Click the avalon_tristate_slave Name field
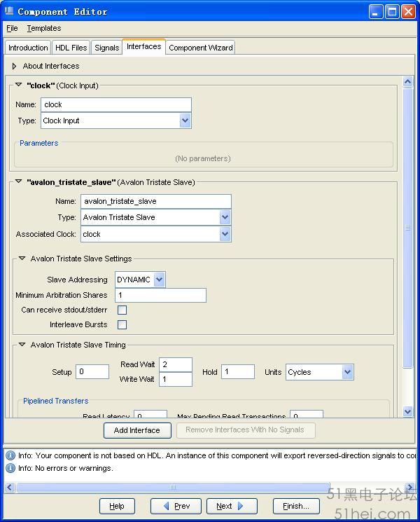 (156, 201)
